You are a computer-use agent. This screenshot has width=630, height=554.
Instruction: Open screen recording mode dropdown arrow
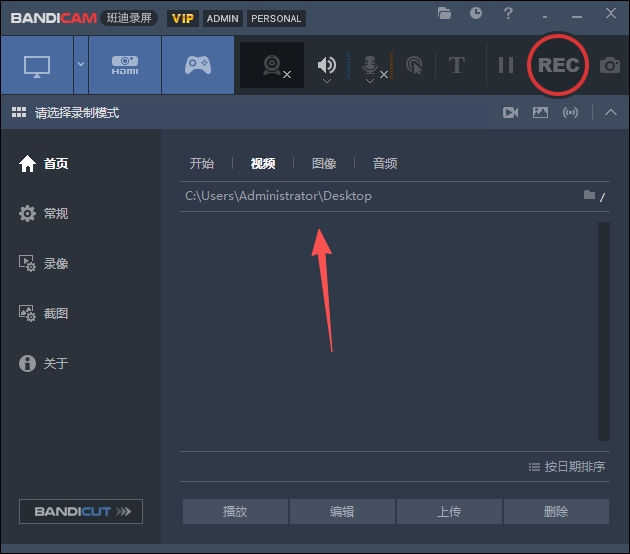(x=81, y=64)
